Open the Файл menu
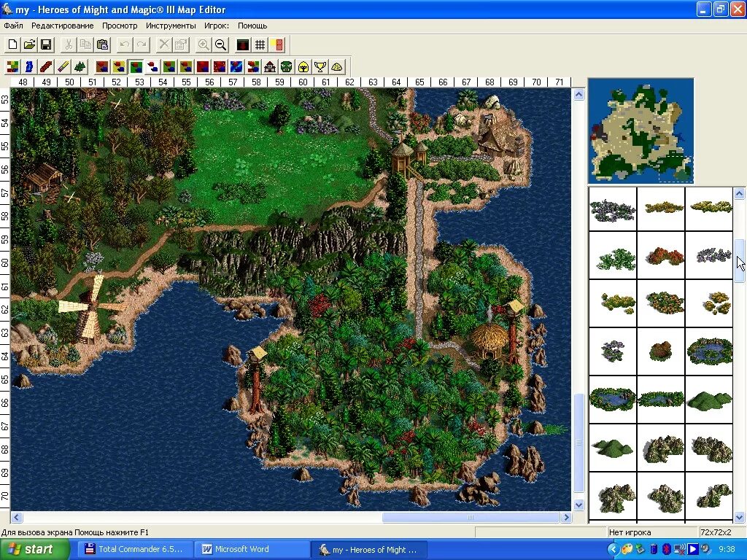The image size is (747, 560). click(x=13, y=26)
